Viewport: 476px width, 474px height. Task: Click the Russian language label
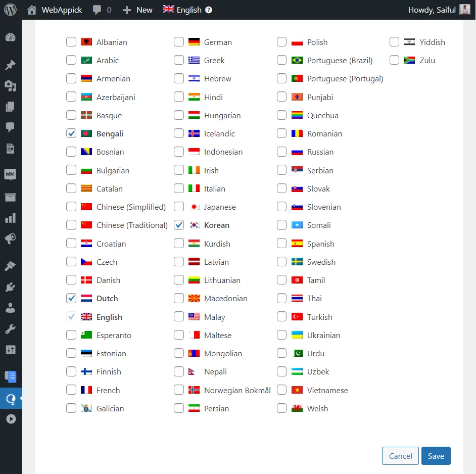[320, 152]
